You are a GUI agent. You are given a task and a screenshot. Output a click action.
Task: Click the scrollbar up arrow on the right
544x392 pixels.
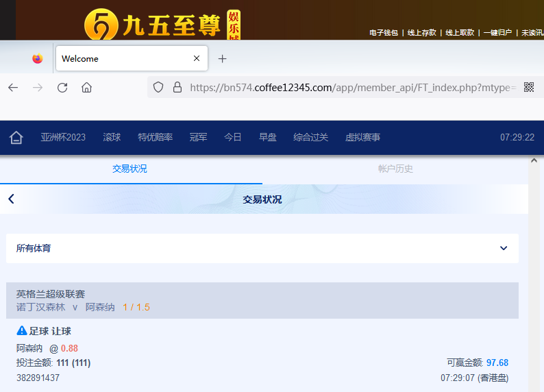(x=535, y=160)
